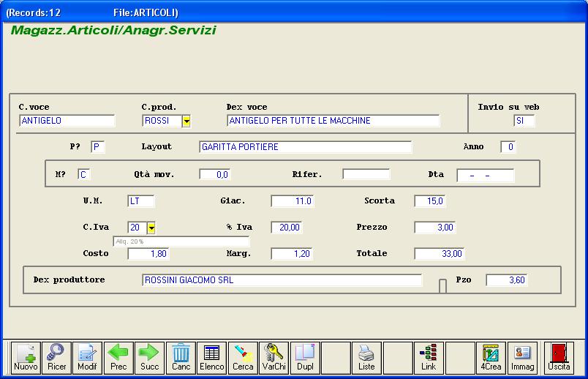
Task: Edit the Dex voce description field
Action: 333,121
